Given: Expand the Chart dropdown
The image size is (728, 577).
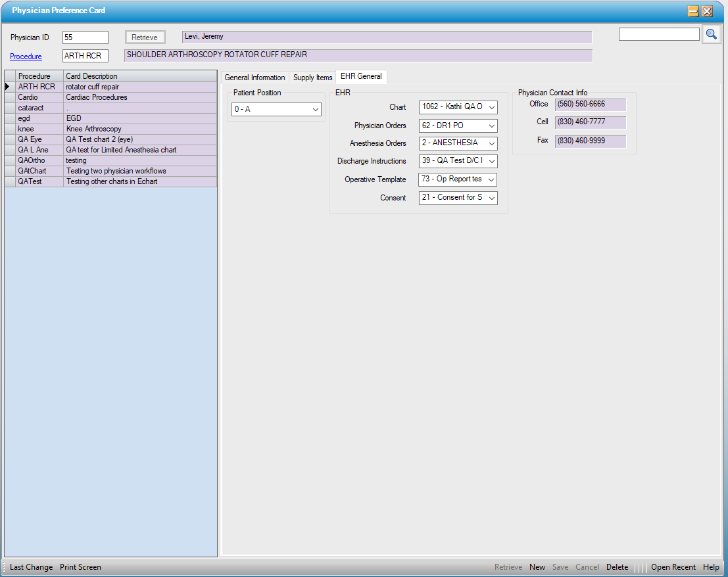Looking at the screenshot, I should pyautogui.click(x=491, y=107).
